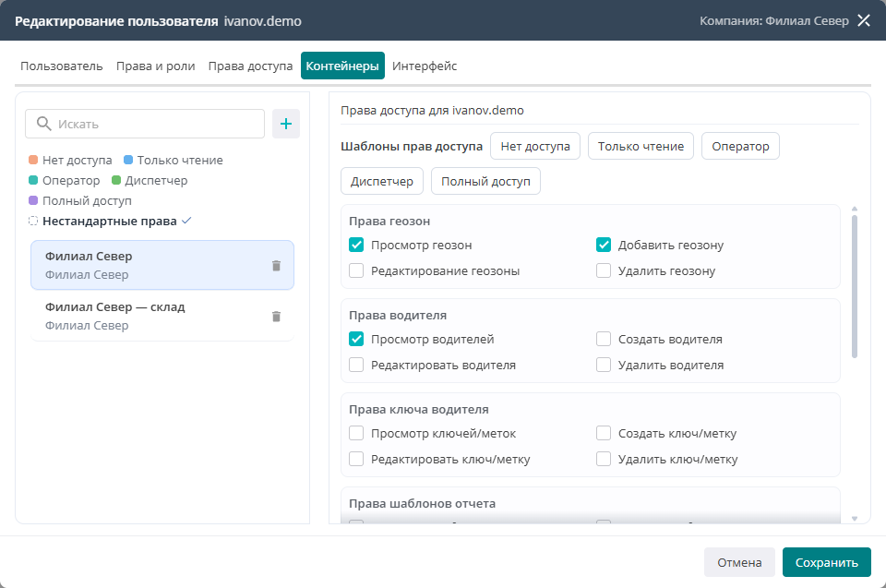Click the teal Оператор legend swatch
The height and width of the screenshot is (588, 886).
[x=33, y=180]
